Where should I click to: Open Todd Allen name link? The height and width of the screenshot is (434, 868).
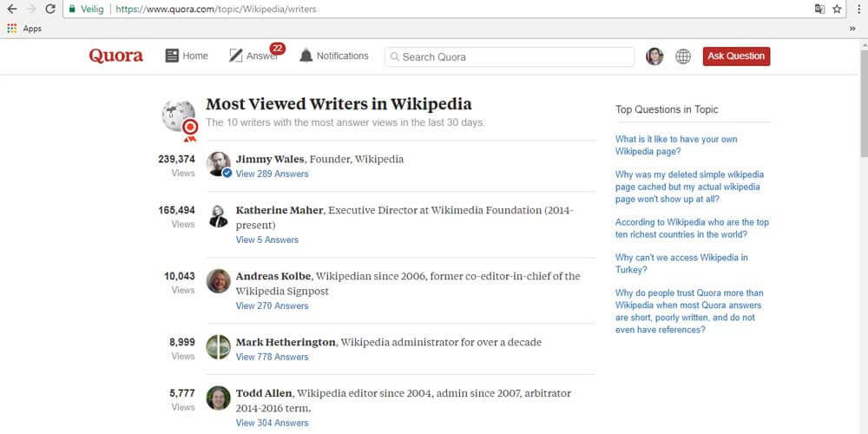pyautogui.click(x=264, y=393)
